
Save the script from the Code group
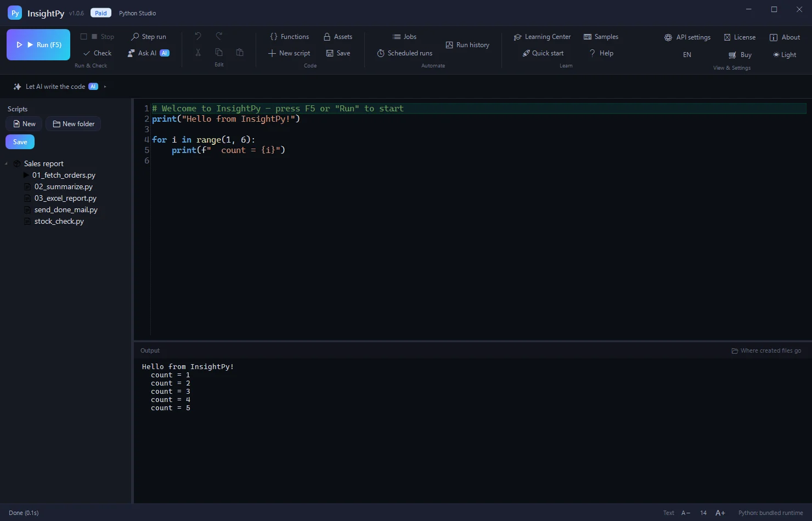point(338,53)
